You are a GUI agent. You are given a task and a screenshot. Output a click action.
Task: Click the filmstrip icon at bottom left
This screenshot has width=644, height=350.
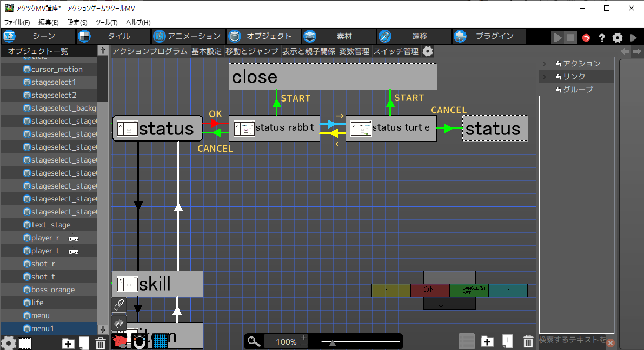click(25, 342)
